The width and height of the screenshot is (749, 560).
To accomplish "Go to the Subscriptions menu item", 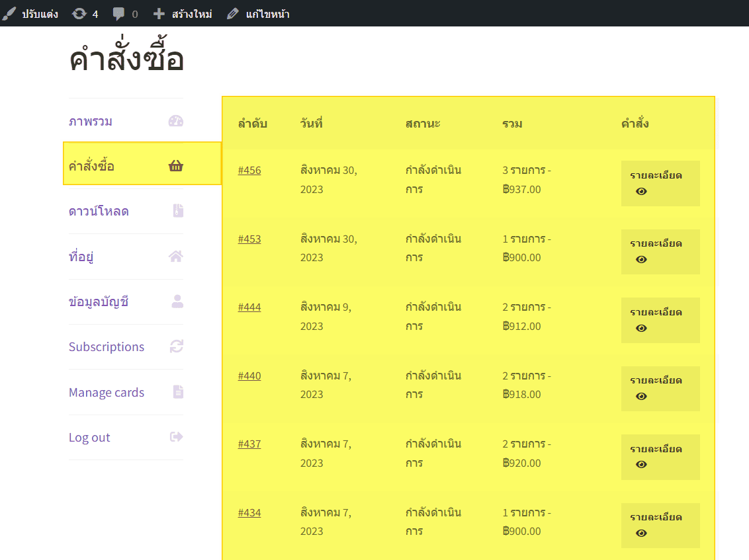I will 107,347.
